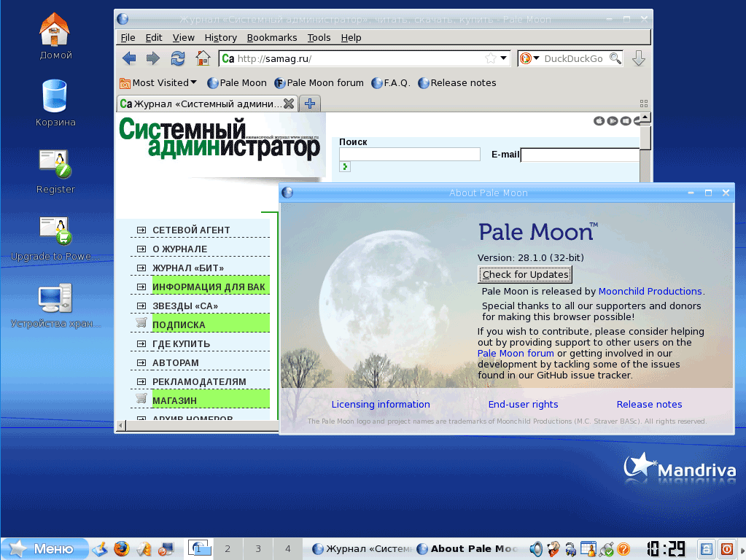
Task: Open the F.A.Q. bookmark
Action: click(391, 83)
